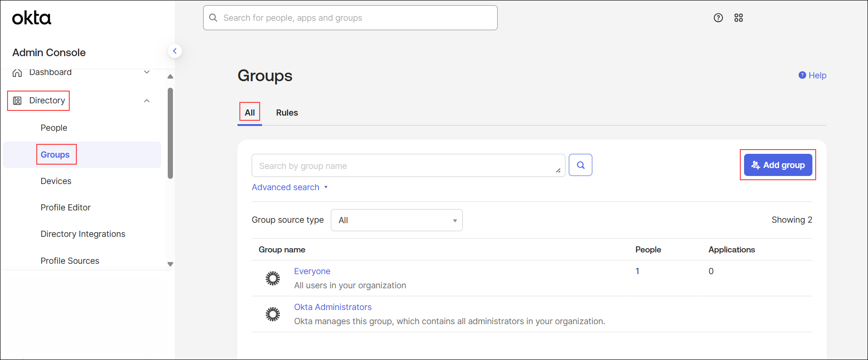Open the apps grid icon in header
This screenshot has width=868, height=360.
(738, 18)
